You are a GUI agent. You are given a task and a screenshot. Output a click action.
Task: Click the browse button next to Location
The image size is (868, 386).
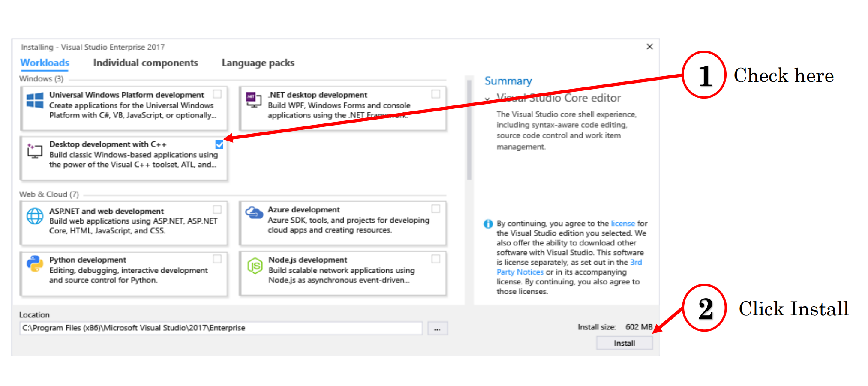[x=437, y=328]
